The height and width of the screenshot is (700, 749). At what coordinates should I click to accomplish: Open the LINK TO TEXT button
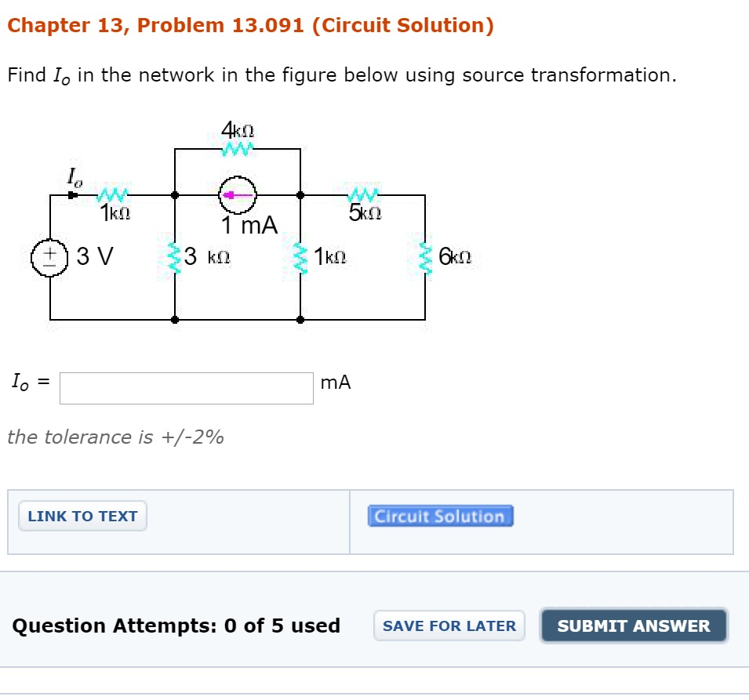[x=82, y=516]
